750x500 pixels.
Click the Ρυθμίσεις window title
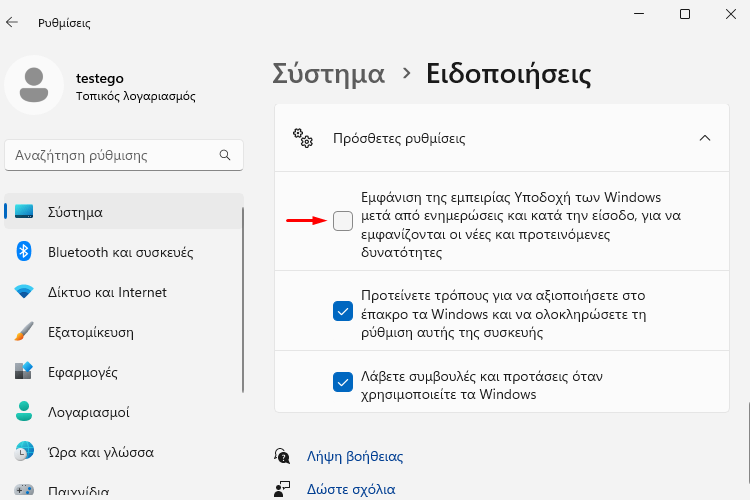point(64,22)
